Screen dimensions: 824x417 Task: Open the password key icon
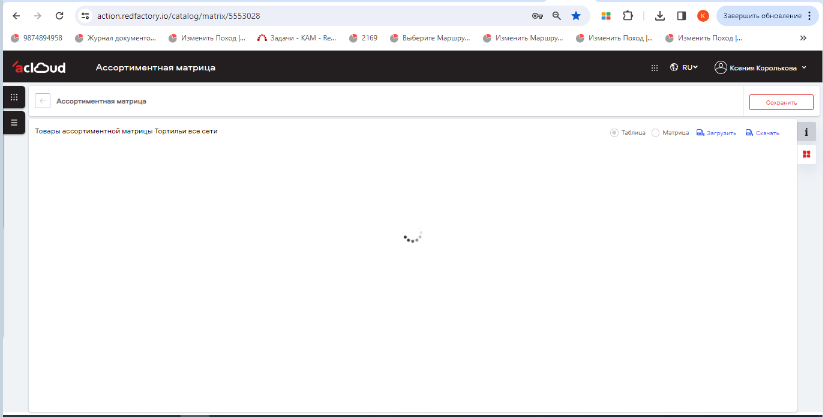point(537,16)
